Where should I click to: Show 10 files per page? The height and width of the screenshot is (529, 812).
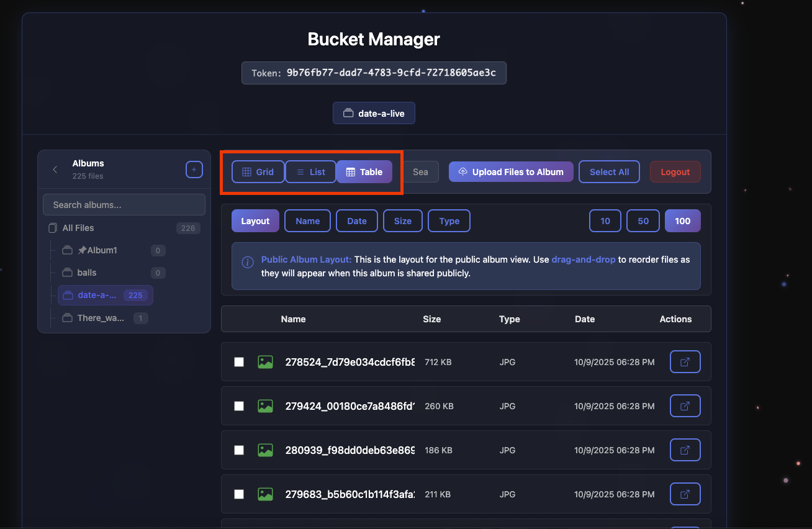click(x=605, y=221)
